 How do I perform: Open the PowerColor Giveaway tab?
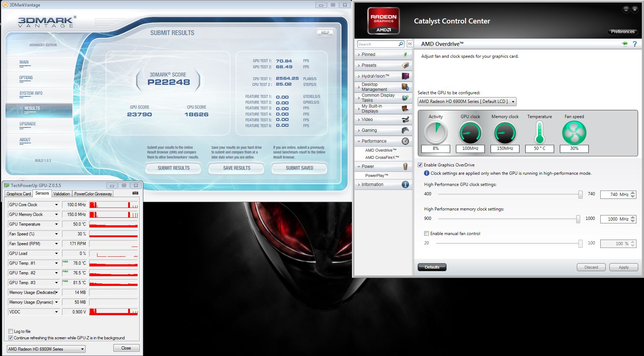point(93,194)
